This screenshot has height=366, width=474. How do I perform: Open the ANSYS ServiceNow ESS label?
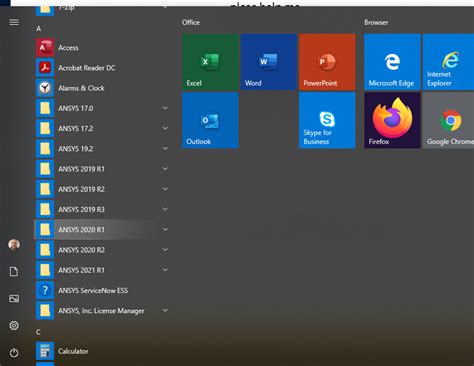(x=93, y=291)
